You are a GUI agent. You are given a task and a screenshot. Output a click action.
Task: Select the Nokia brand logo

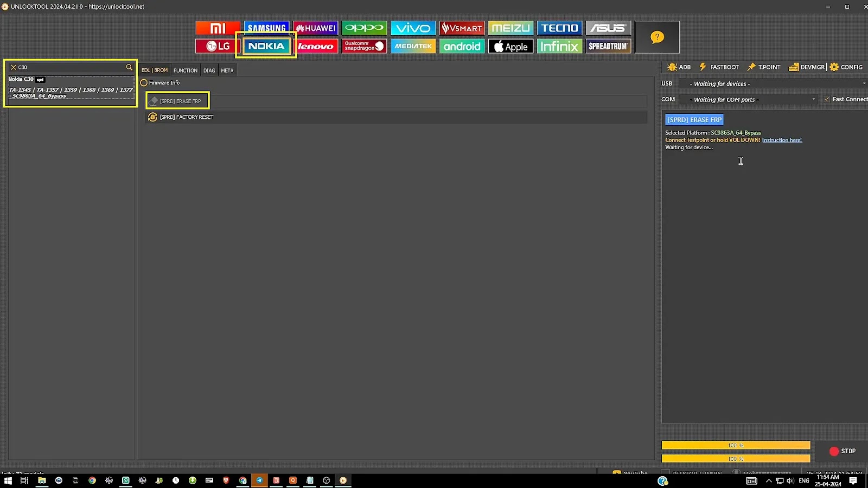tap(266, 46)
